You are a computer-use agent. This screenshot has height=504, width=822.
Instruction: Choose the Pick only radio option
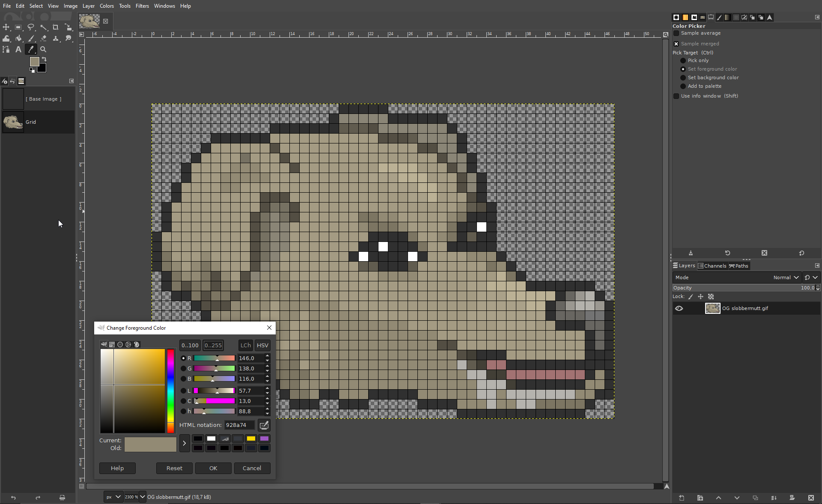683,60
